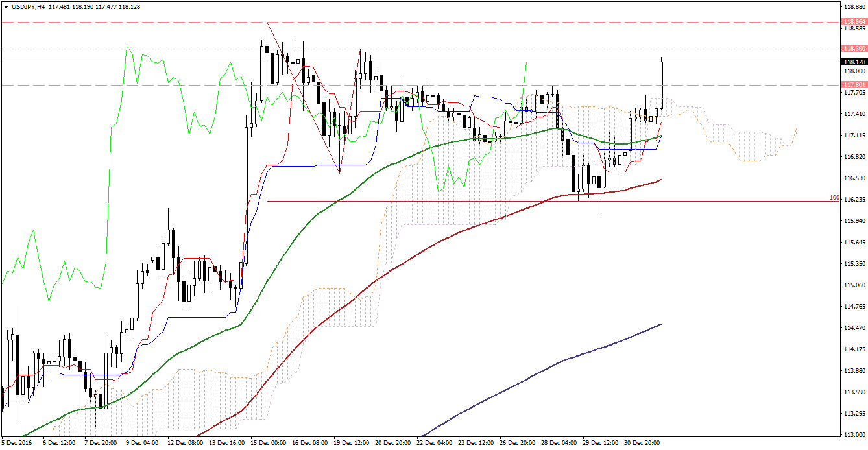Click the 113.295 price axis label

[855, 414]
